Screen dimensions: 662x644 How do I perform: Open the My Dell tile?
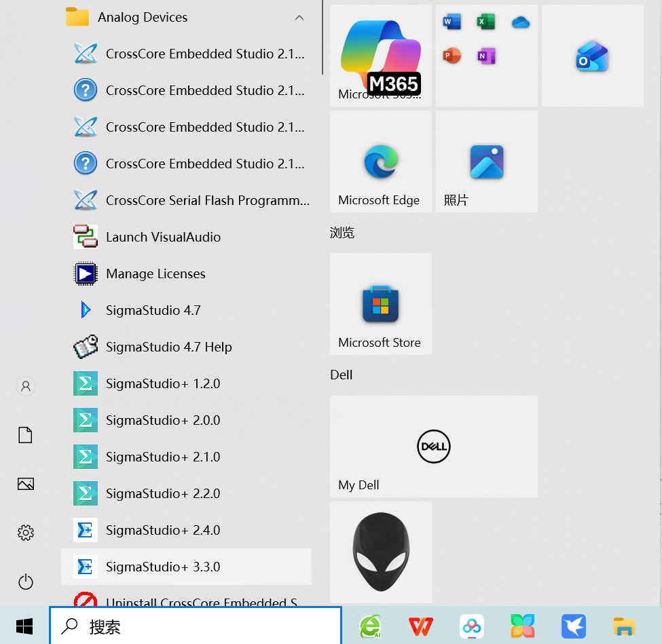point(434,447)
